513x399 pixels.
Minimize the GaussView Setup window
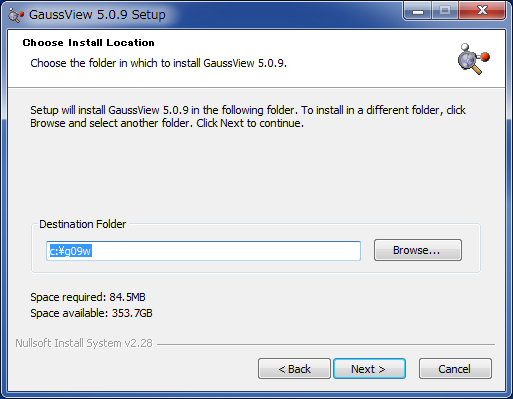pos(418,11)
